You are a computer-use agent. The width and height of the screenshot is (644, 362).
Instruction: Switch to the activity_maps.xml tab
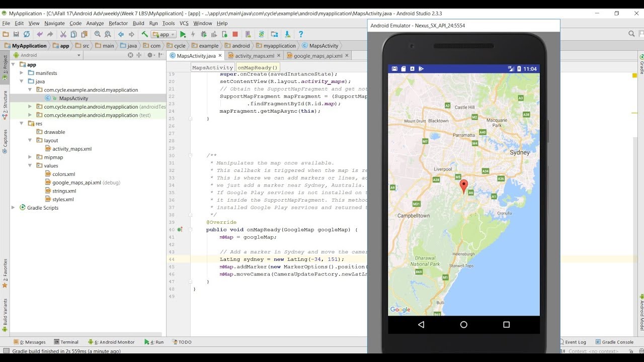click(x=254, y=56)
